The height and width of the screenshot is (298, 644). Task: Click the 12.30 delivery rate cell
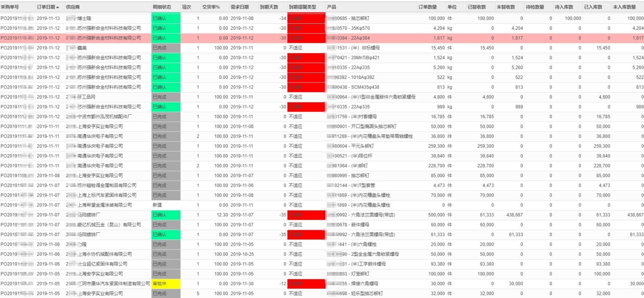coord(222,215)
